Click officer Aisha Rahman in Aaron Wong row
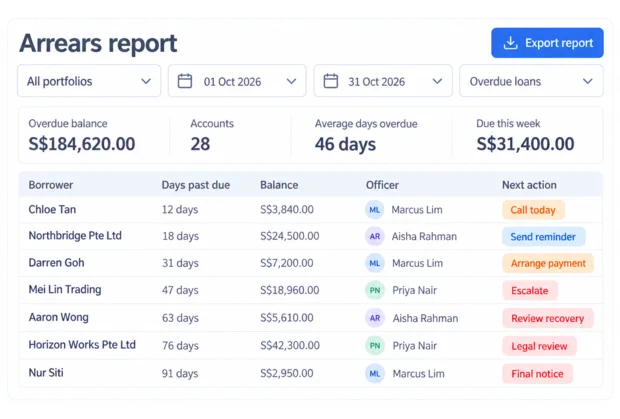The image size is (620, 419). pos(425,318)
